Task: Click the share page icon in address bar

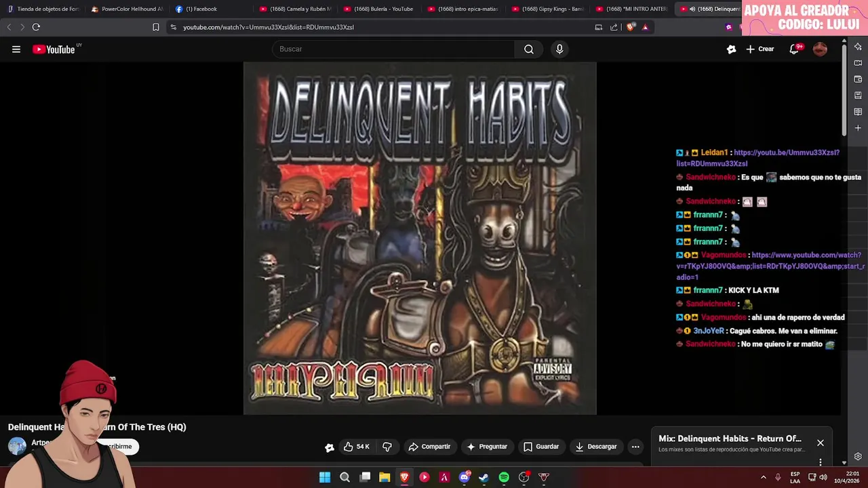Action: (x=614, y=27)
